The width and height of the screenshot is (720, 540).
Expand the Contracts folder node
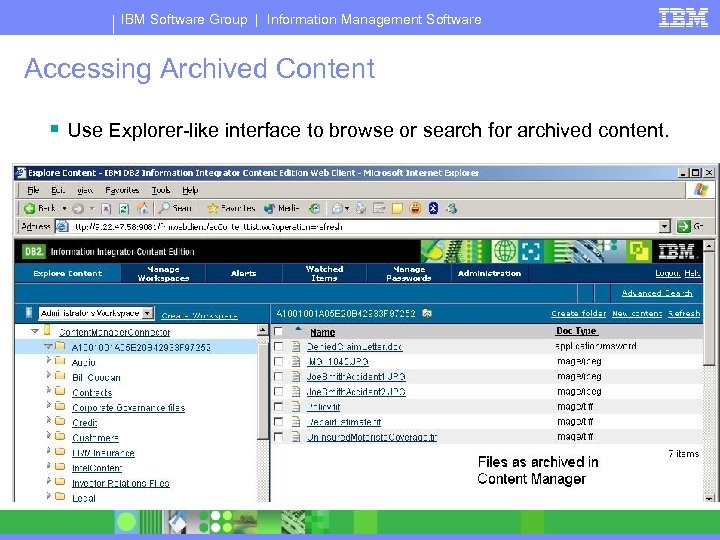[x=48, y=391]
